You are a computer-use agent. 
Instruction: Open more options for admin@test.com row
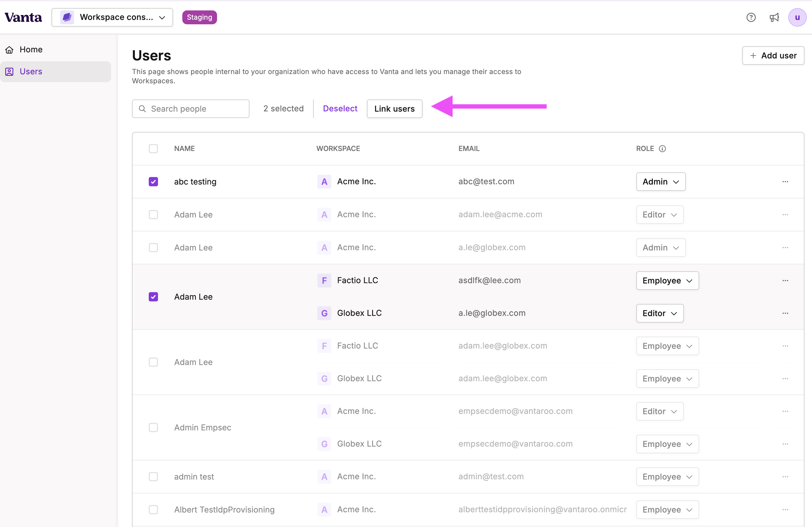tap(785, 476)
